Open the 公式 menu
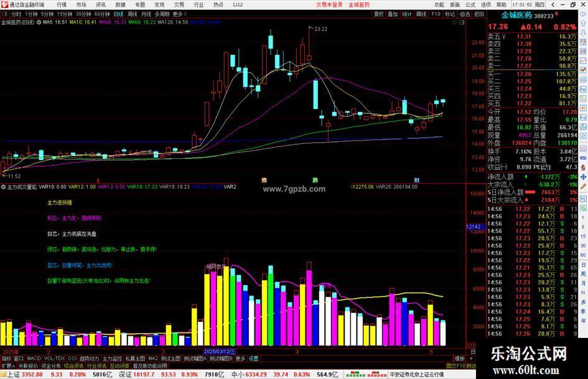588x379 pixels. point(470,4)
